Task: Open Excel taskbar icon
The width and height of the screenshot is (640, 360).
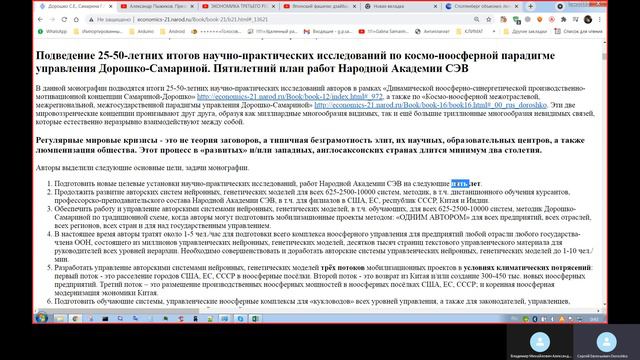Action: 255,318
